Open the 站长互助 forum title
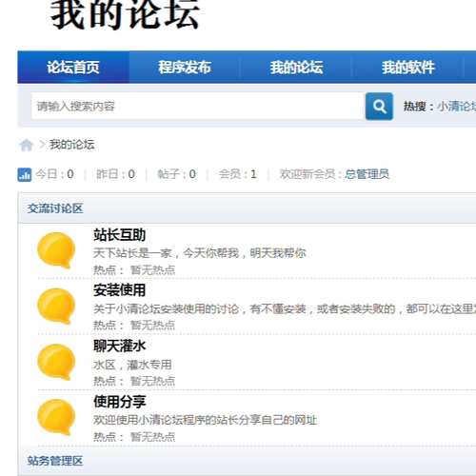This screenshot has height=476, width=476. 119,235
